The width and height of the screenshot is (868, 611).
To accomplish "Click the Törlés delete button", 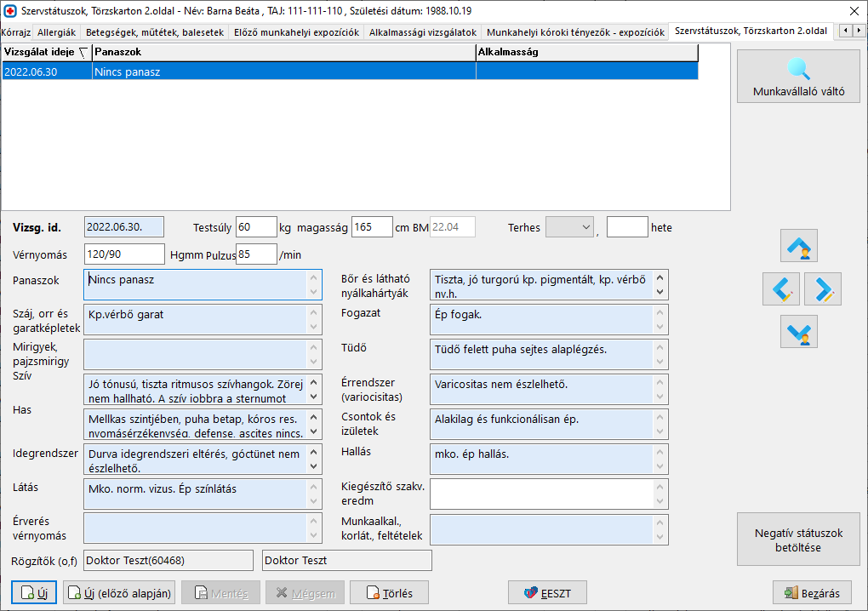I will pyautogui.click(x=389, y=593).
